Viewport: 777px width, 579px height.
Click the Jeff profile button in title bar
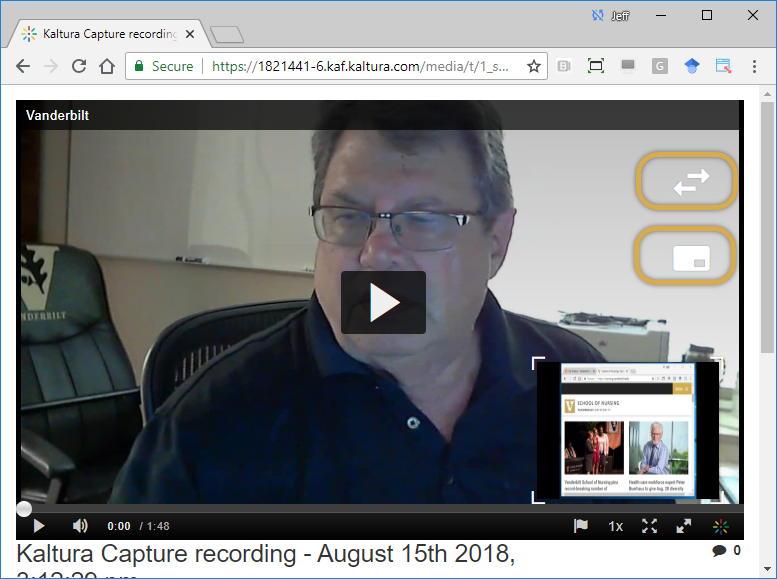(x=611, y=15)
